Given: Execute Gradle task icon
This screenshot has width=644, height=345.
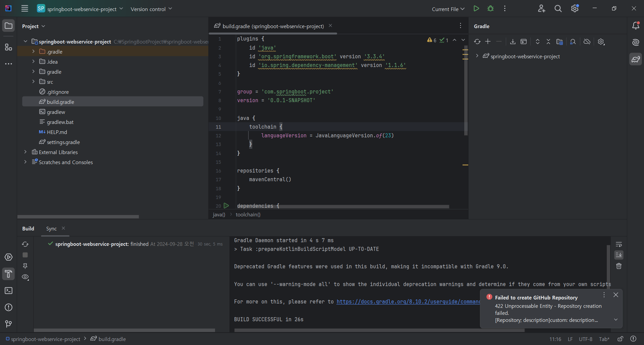Looking at the screenshot, I should coord(524,42).
